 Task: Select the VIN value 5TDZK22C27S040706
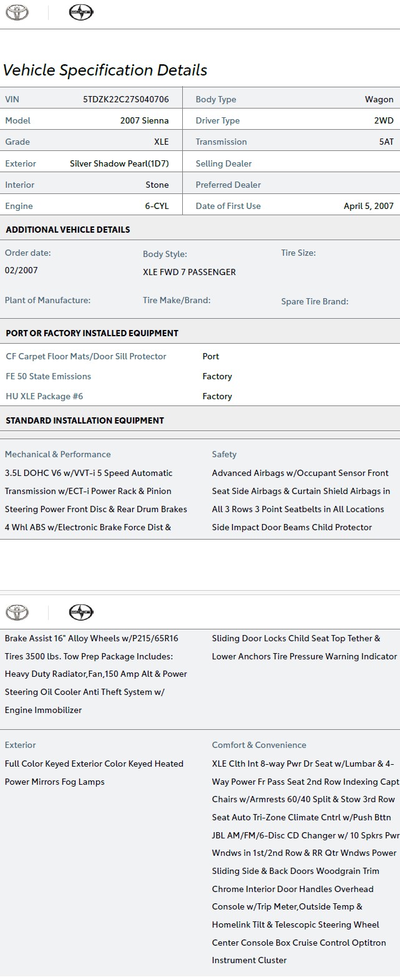click(126, 99)
